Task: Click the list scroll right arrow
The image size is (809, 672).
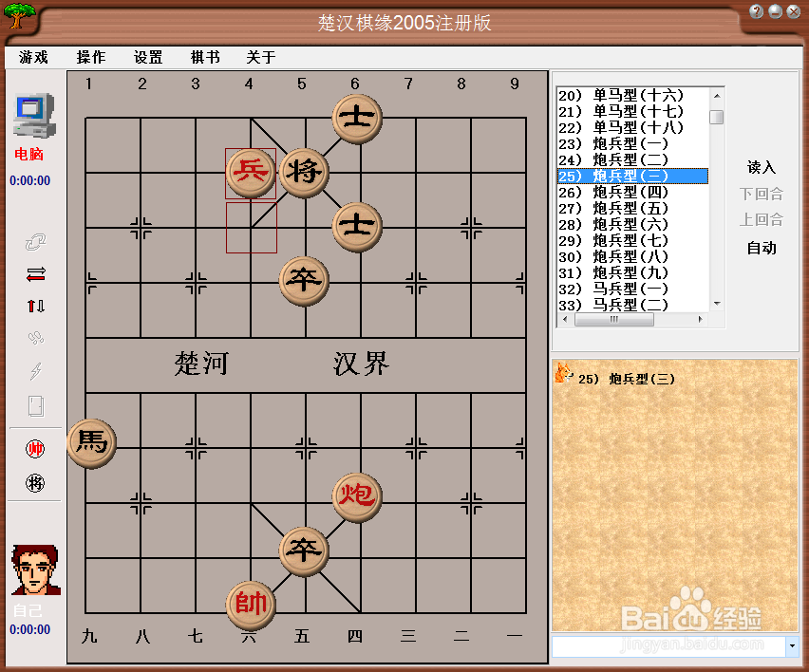Action: [700, 319]
